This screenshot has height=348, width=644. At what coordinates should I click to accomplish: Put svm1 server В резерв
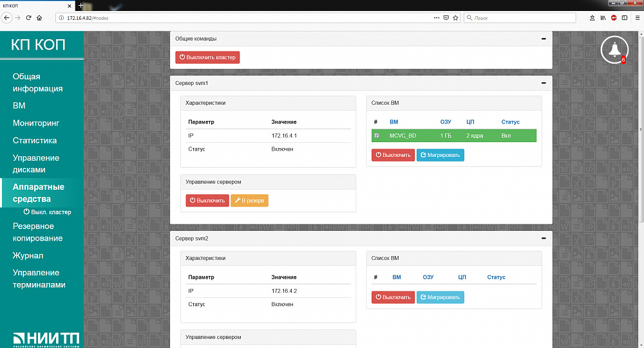pyautogui.click(x=249, y=201)
